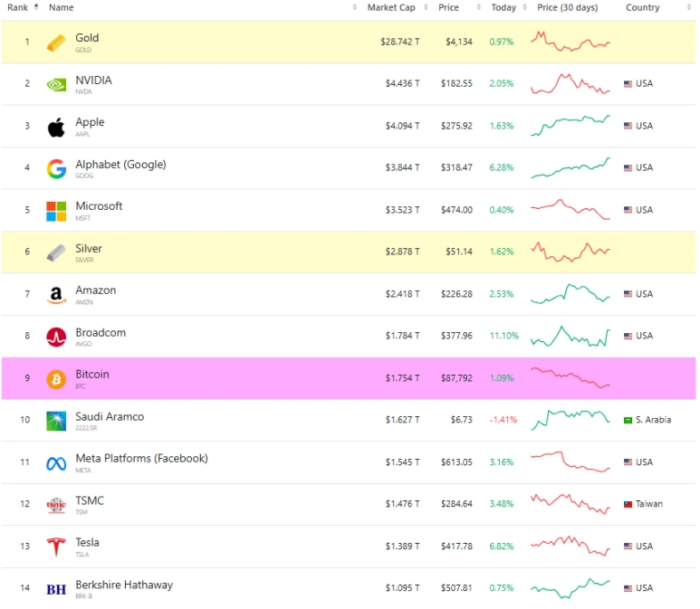Click the Name column header

62,7
